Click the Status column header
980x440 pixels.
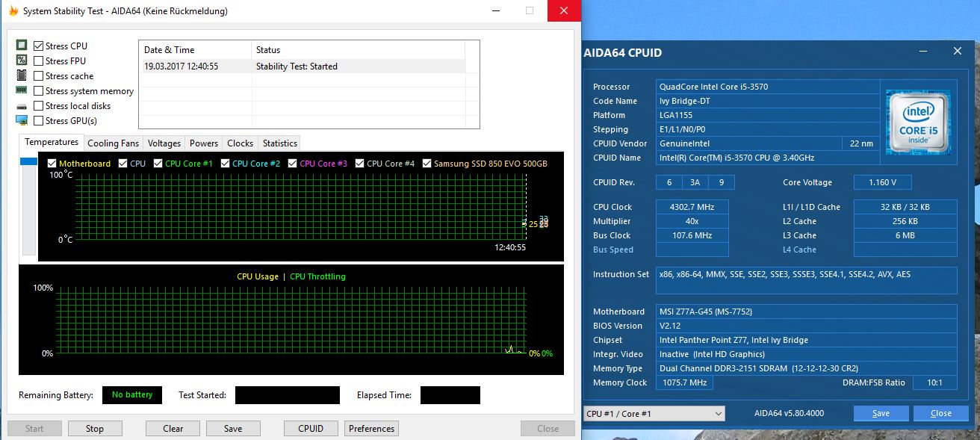point(359,50)
